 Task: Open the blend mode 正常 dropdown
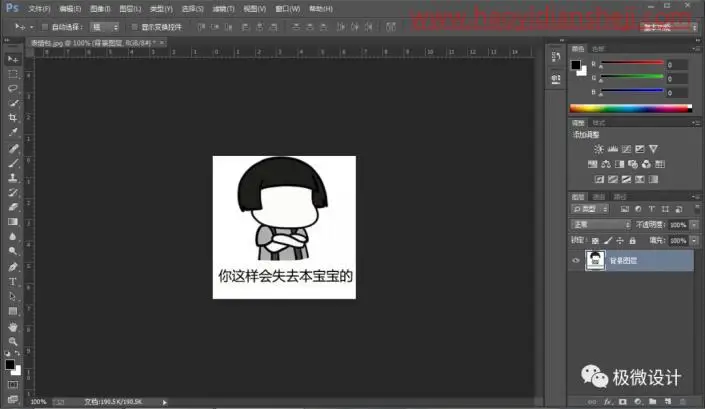[601, 225]
